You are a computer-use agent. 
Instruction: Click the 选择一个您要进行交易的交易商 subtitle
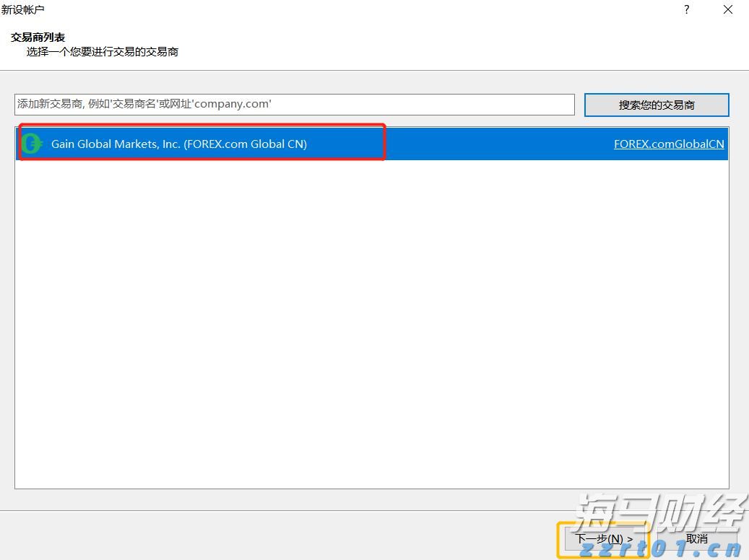click(x=102, y=52)
